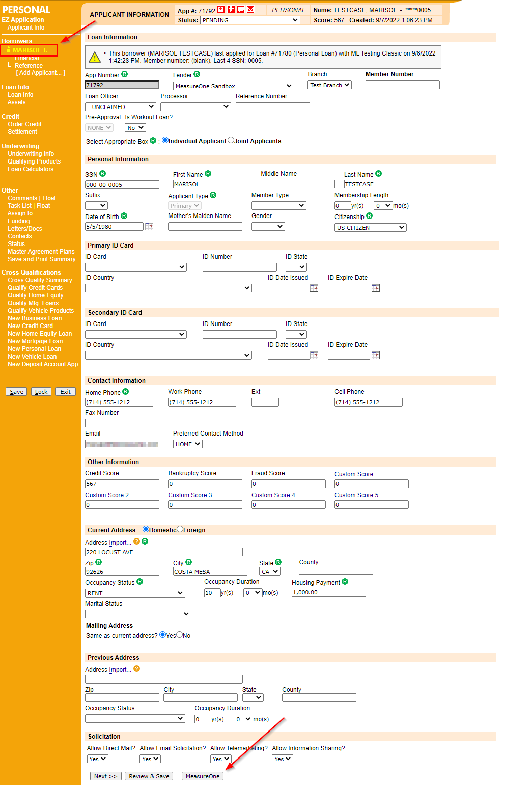Click the green R icon next to SSN
This screenshot has height=785, width=532.
103,174
